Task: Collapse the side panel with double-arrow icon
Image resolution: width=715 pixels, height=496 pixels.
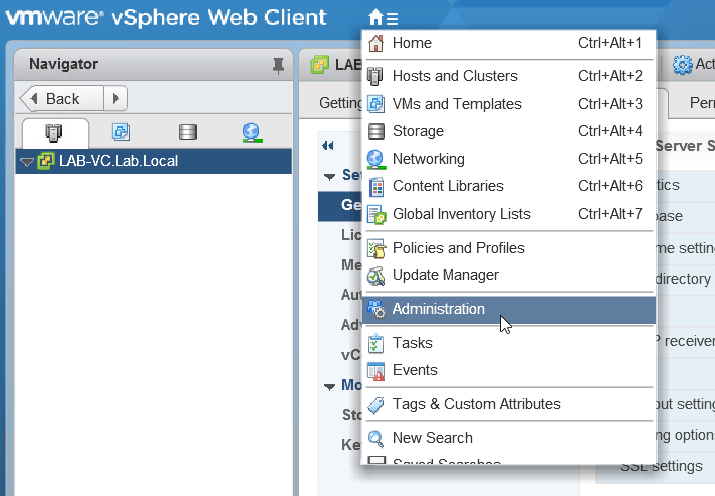Action: point(327,145)
